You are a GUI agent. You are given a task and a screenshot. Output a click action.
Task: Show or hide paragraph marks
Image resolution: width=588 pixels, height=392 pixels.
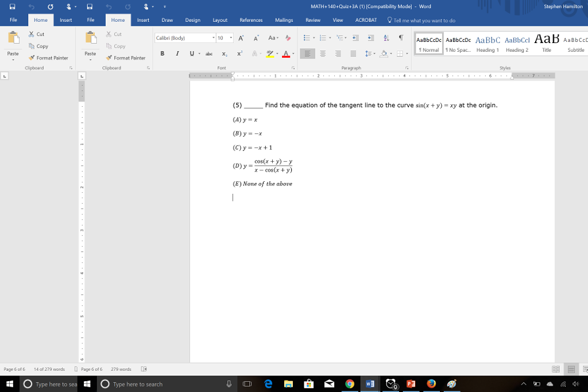click(x=400, y=38)
